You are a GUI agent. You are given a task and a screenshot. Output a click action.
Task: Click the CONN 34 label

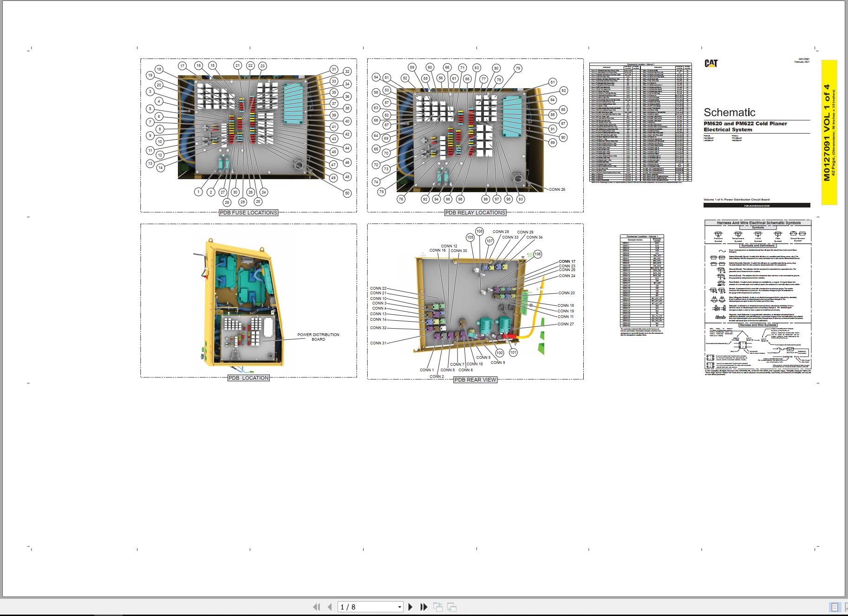534,237
